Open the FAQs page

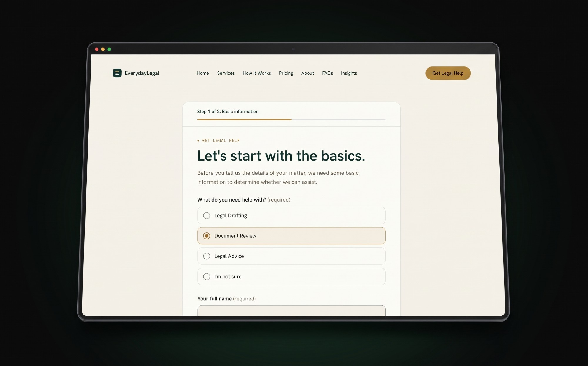327,73
